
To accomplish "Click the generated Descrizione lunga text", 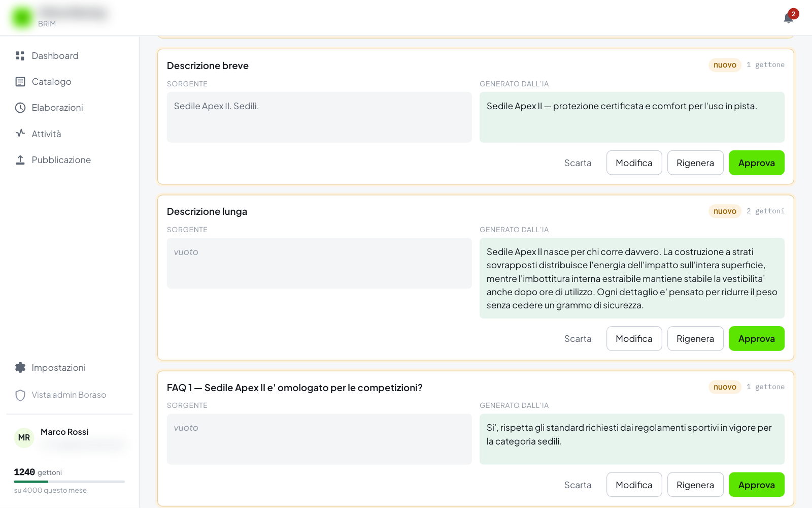I will (x=632, y=278).
